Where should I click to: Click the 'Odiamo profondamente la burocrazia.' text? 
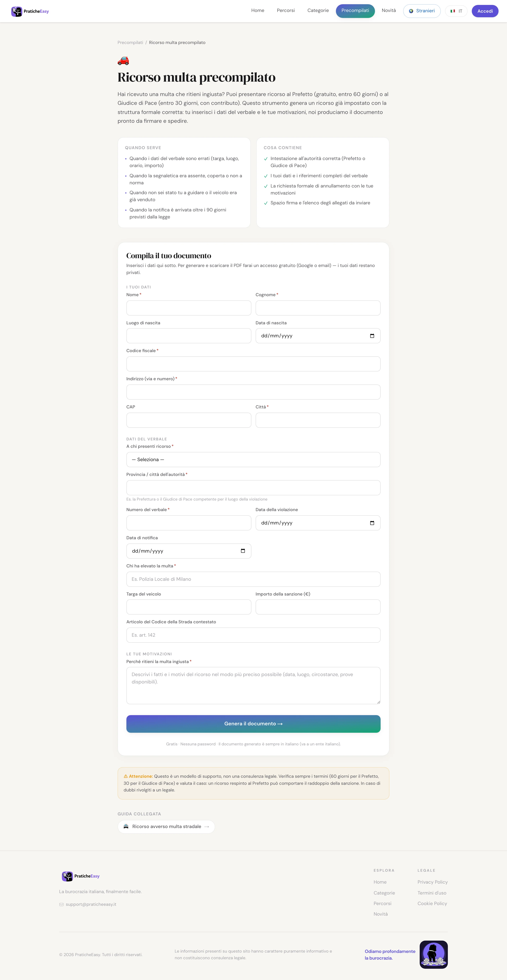[x=390, y=954]
